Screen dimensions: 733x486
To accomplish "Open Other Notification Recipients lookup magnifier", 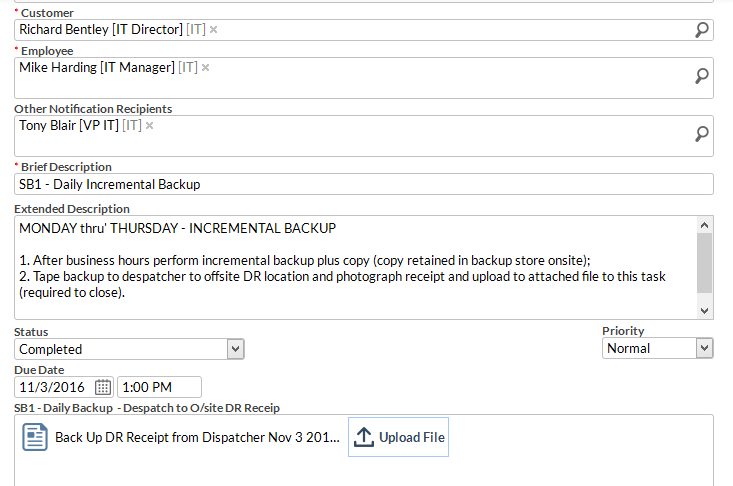I will pyautogui.click(x=702, y=134).
